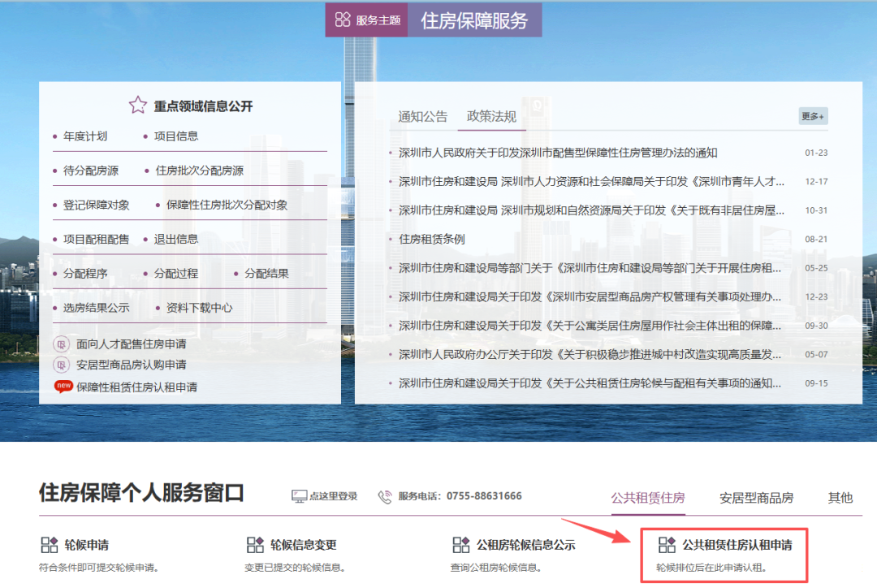Click 点这里登录 to log in
The height and width of the screenshot is (588, 877).
[334, 496]
